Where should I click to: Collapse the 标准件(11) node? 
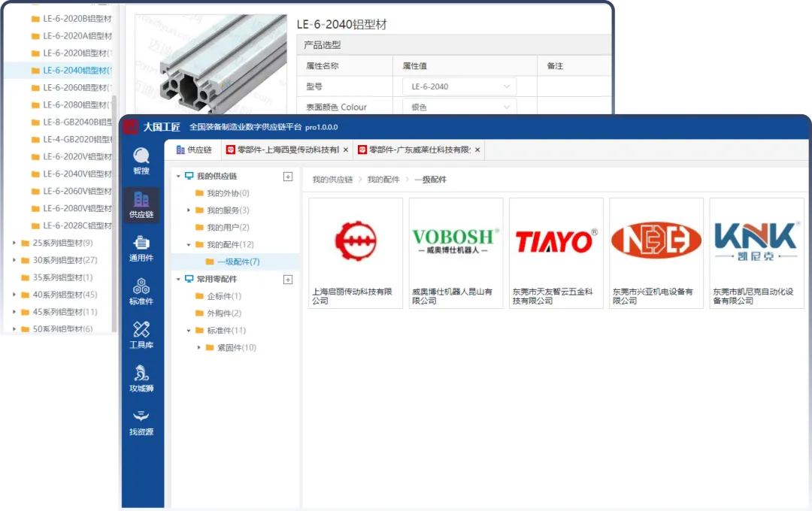189,331
